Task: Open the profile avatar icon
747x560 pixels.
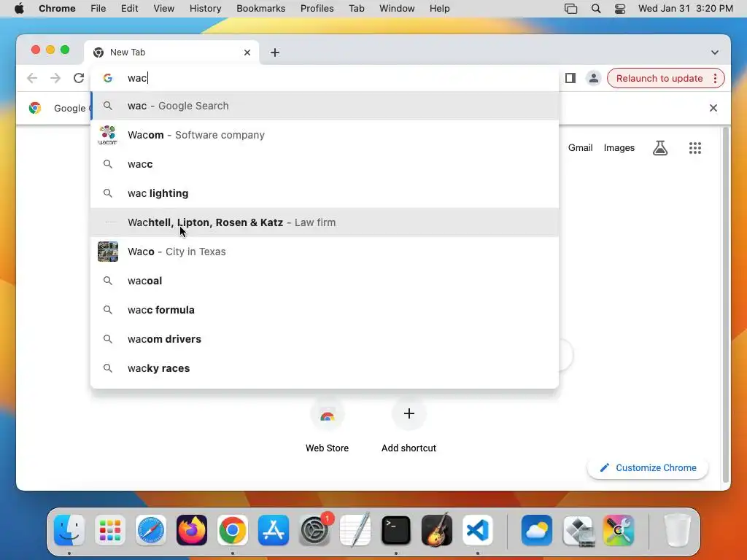Action: point(594,78)
